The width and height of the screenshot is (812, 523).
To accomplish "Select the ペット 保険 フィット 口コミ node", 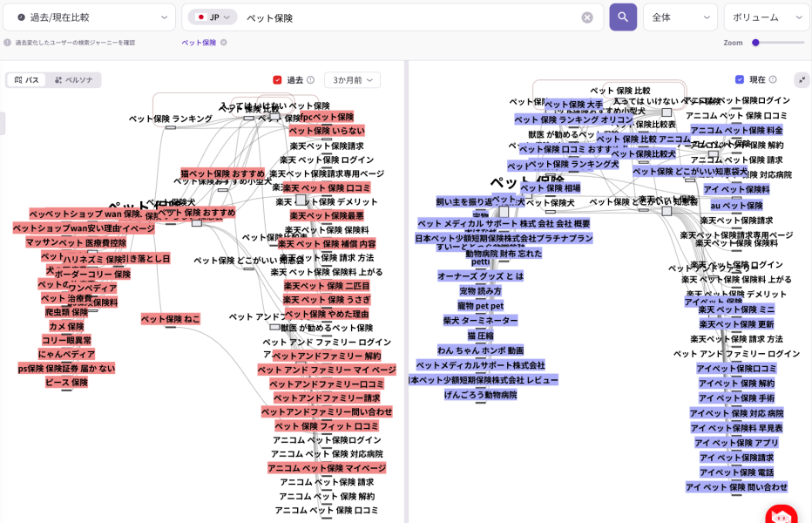I will pos(327,426).
